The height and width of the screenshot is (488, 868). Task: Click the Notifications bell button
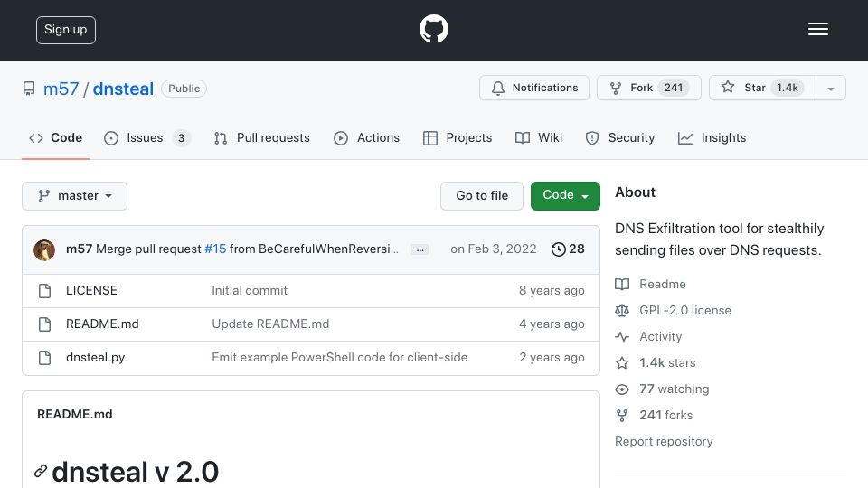[x=534, y=88]
